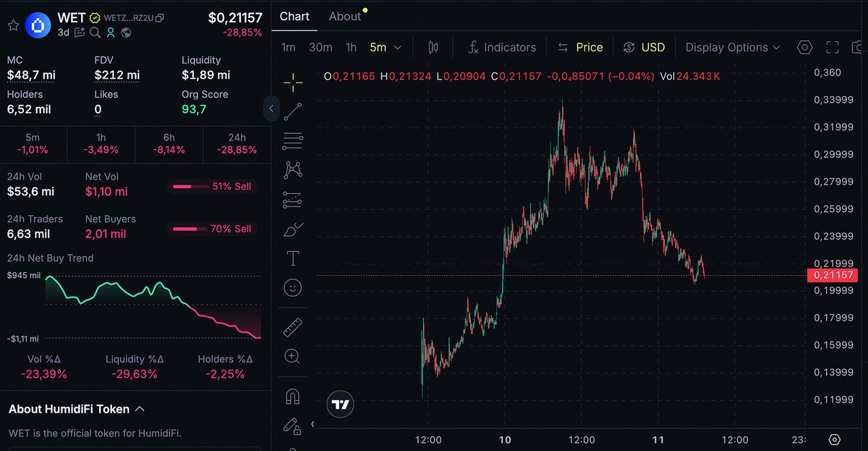Open the token website globe icon
This screenshot has height=451, width=868.
126,33
